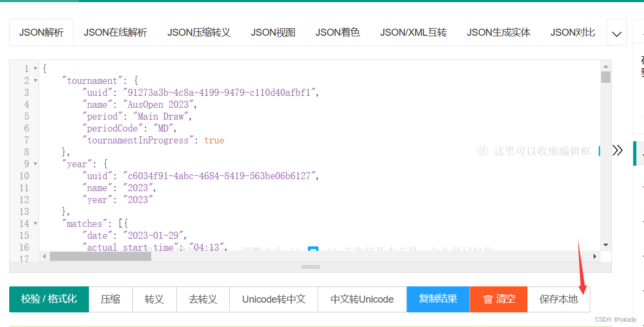Click 校验 / 格式化 button
Viewport: 644px width, 327px height.
point(49,299)
